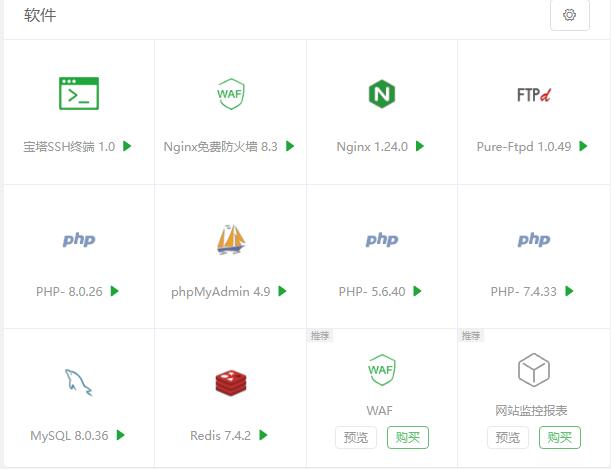This screenshot has width=611, height=469.
Task: Open the MySQL 8.0.36 label
Action: (69, 436)
